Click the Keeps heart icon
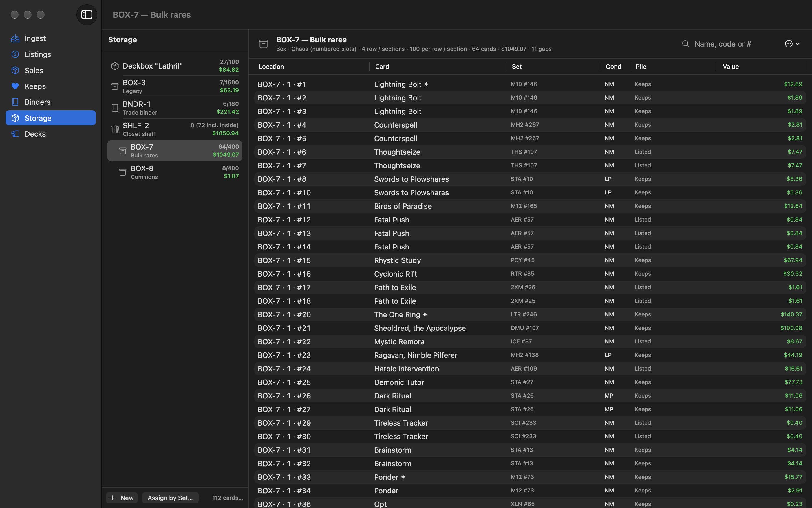The width and height of the screenshot is (812, 508). (x=15, y=86)
